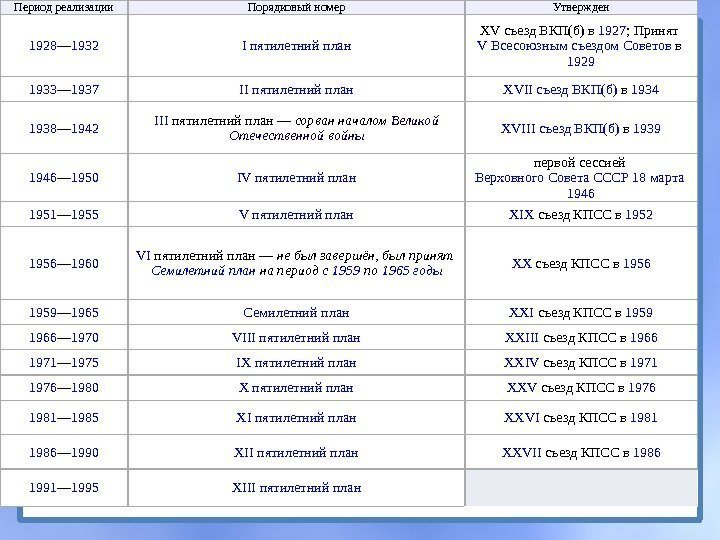Image resolution: width=720 pixels, height=540 pixels.
Task: Click the cell about Верховного Совета СССР 1946
Action: [581, 178]
